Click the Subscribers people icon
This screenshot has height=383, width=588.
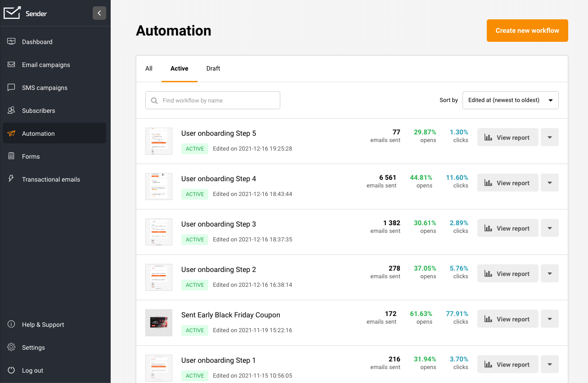click(x=12, y=111)
